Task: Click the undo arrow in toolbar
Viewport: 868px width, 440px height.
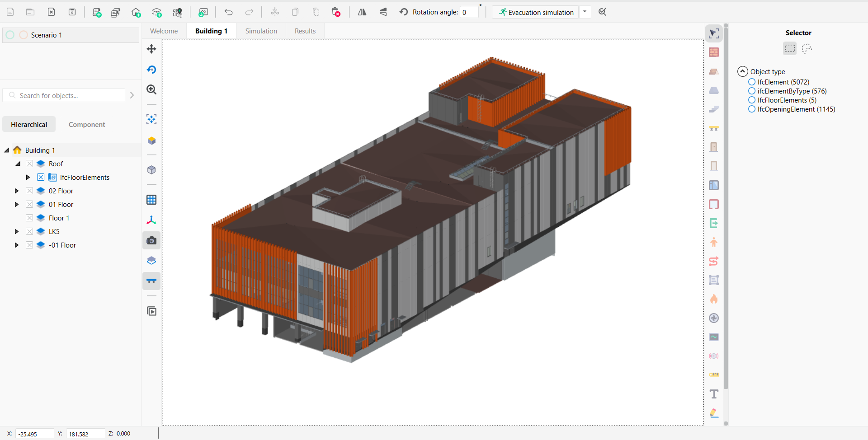Action: 228,12
